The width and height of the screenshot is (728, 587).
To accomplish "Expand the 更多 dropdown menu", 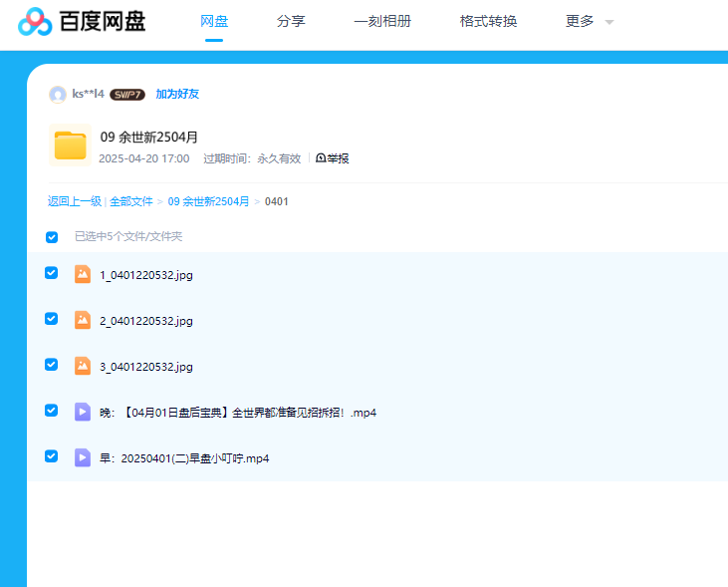I will (590, 21).
